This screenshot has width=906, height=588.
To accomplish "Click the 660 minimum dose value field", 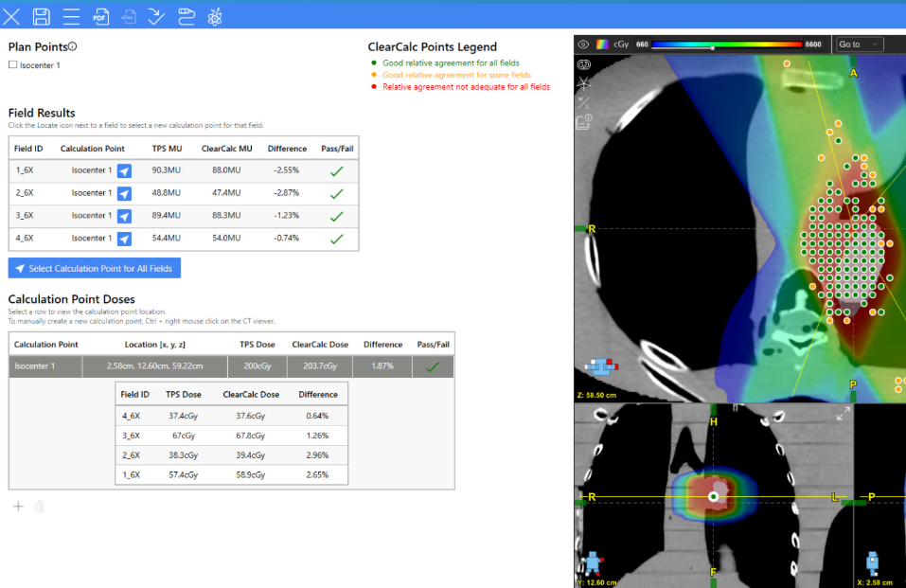I will (642, 45).
